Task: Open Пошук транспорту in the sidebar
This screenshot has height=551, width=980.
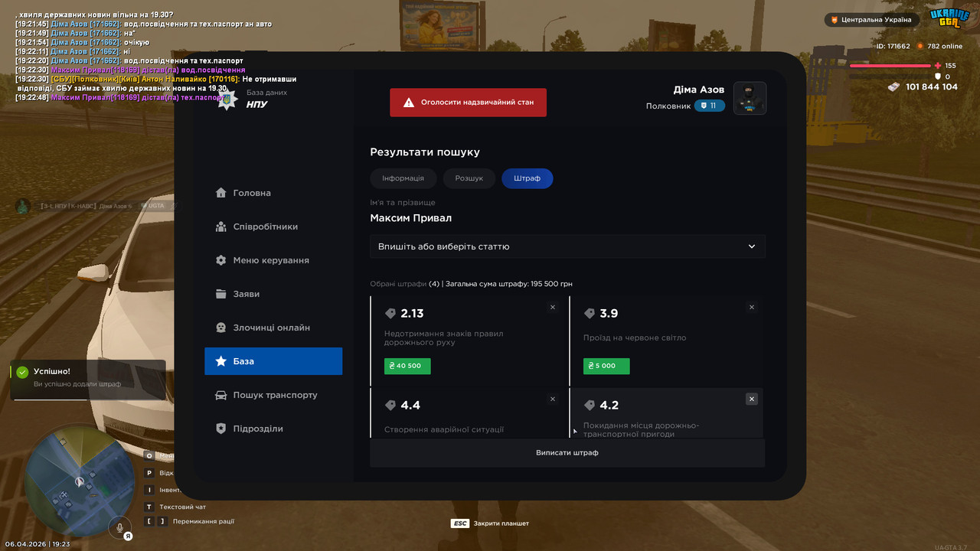Action: click(x=273, y=395)
